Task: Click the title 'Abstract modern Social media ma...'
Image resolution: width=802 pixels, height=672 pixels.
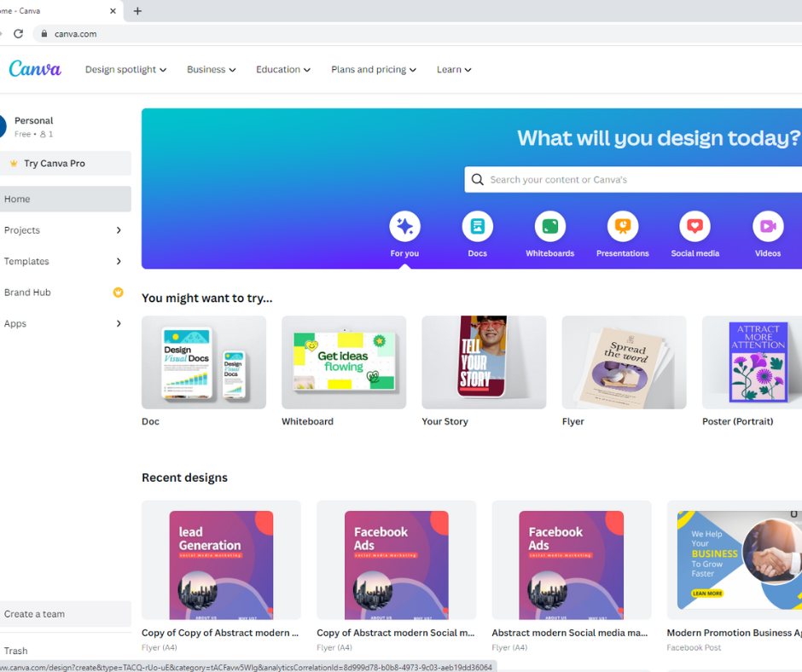Action: 570,633
